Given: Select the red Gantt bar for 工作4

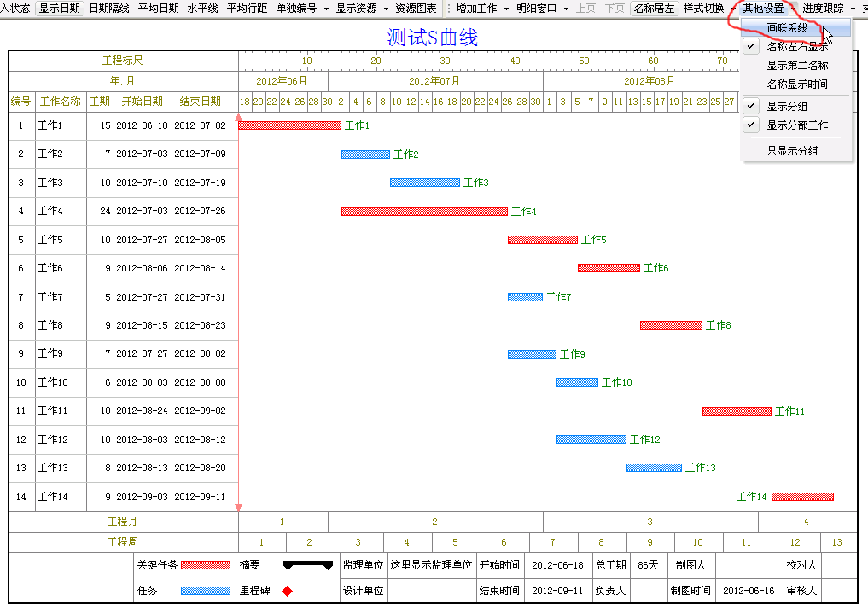Looking at the screenshot, I should pyautogui.click(x=424, y=212).
